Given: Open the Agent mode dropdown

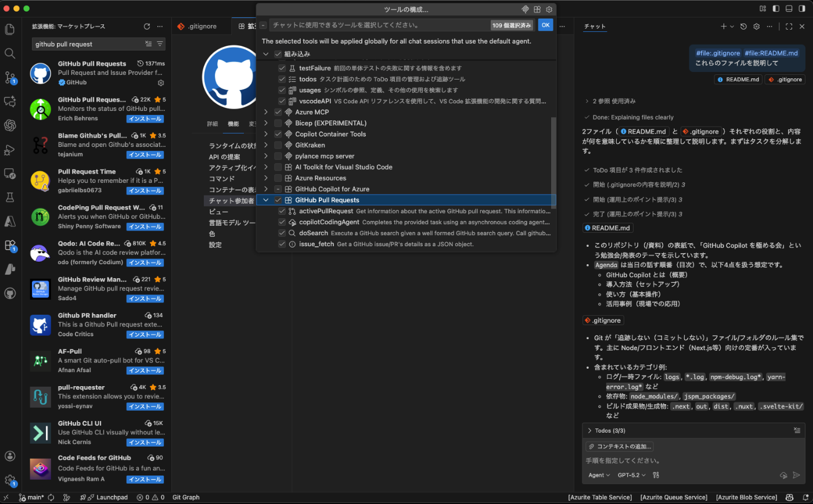Looking at the screenshot, I should (599, 475).
